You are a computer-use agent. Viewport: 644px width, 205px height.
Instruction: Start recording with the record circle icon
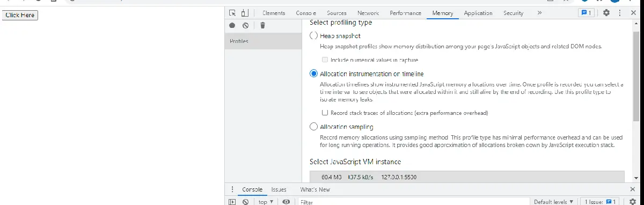coord(232,25)
